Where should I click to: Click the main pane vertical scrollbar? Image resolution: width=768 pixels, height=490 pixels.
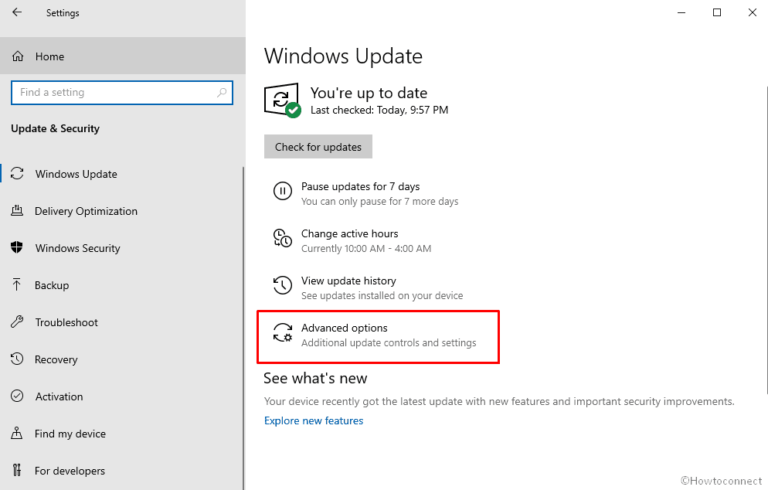tap(767, 240)
